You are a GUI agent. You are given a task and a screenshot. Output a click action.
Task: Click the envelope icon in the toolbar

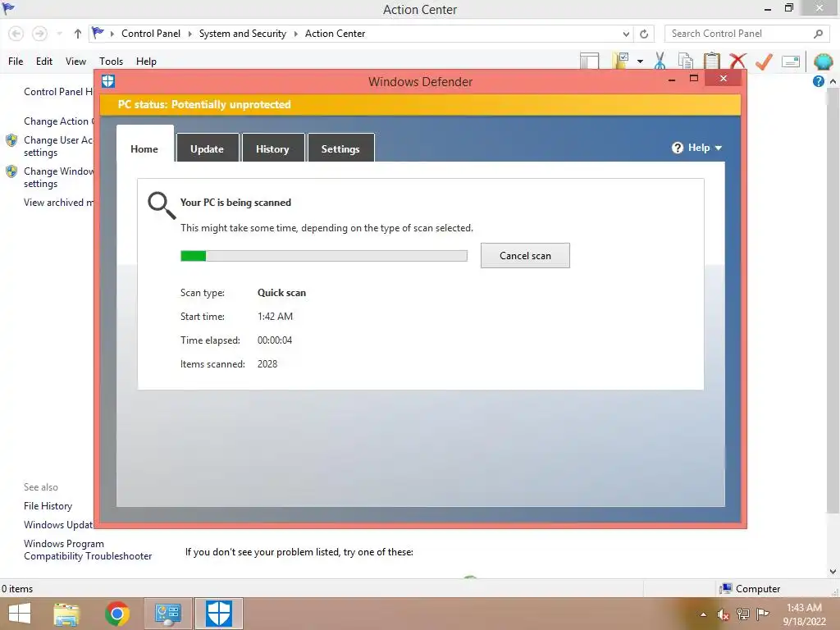[x=791, y=62]
